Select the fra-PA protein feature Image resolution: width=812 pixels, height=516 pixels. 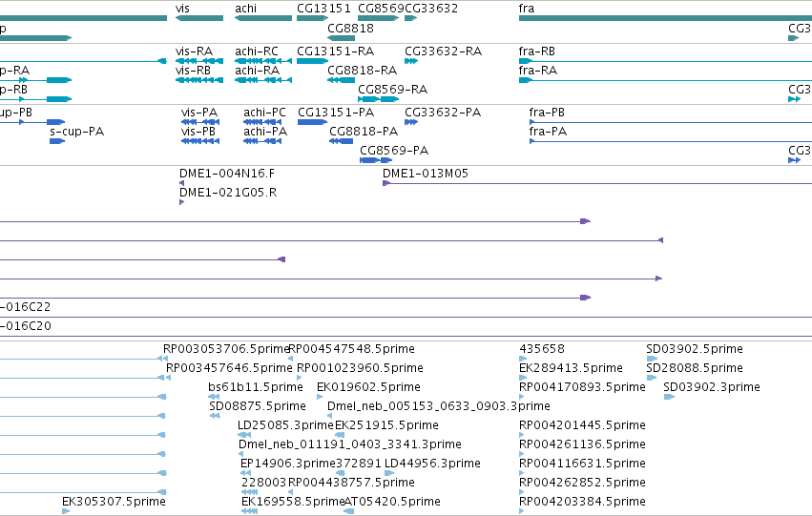pos(671,141)
